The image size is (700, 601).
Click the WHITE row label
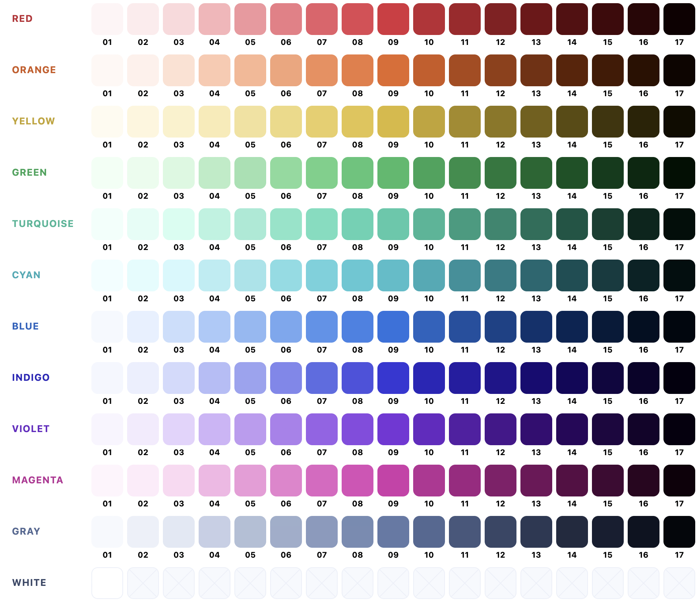(x=29, y=583)
